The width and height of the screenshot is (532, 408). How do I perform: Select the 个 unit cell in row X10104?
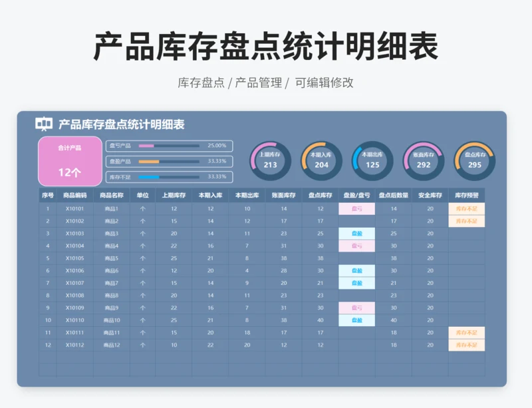[x=143, y=246]
